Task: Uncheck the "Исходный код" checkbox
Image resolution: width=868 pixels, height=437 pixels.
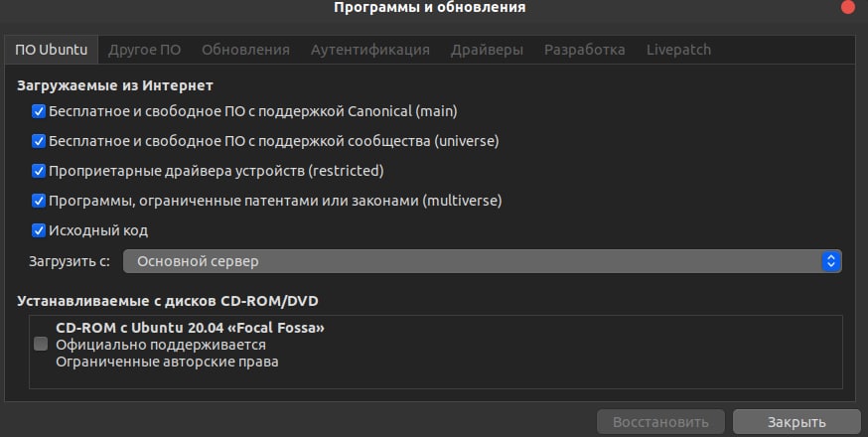Action: point(40,230)
